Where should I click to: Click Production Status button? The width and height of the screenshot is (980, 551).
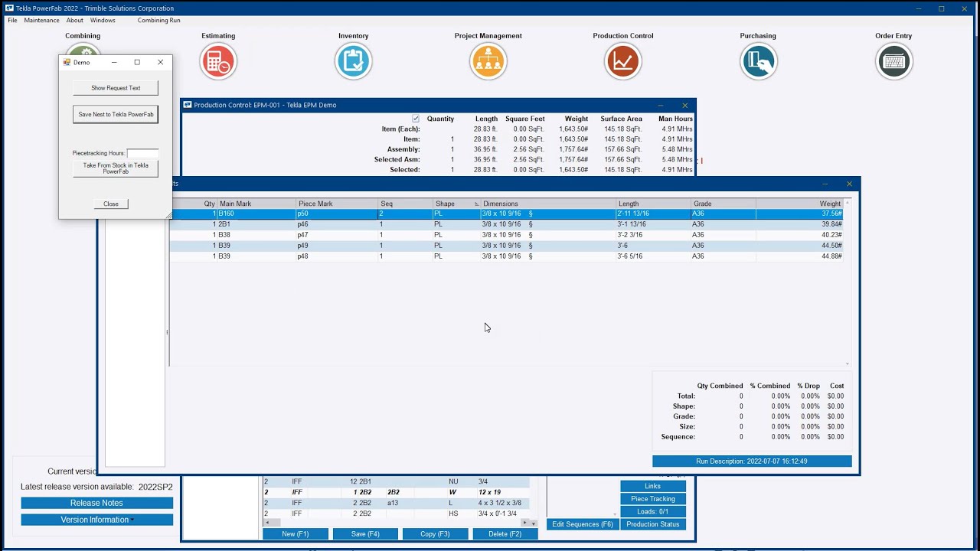coord(653,524)
